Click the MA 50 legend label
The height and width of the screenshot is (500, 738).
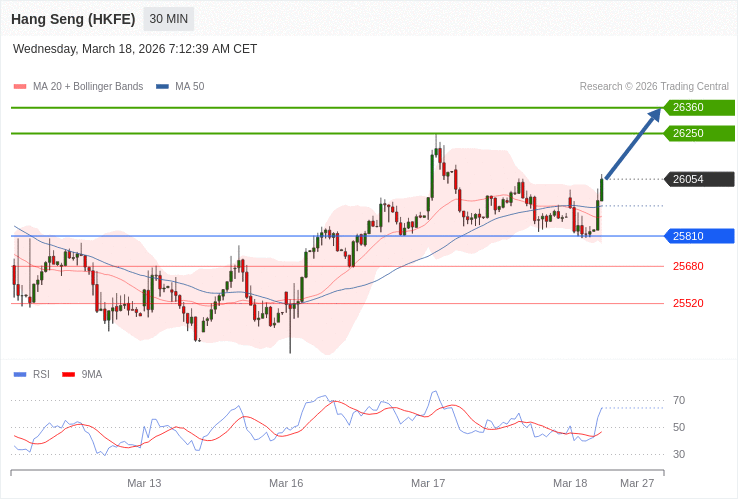pos(190,87)
